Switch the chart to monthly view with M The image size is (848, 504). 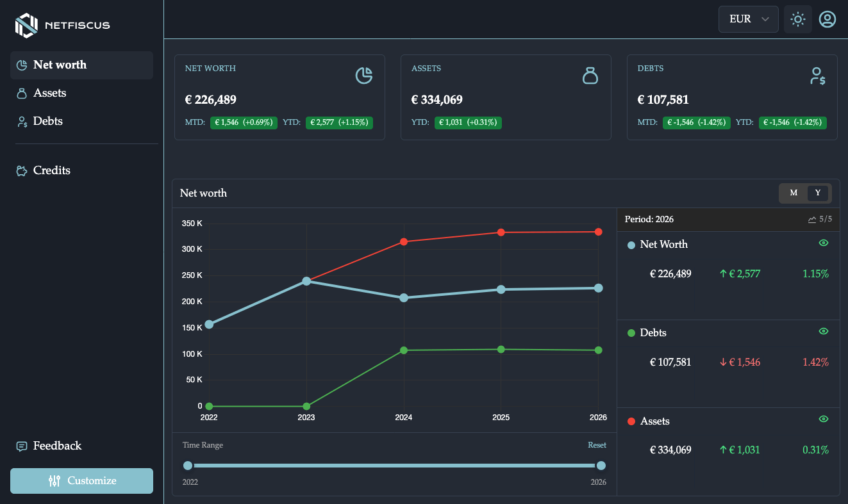coord(793,193)
